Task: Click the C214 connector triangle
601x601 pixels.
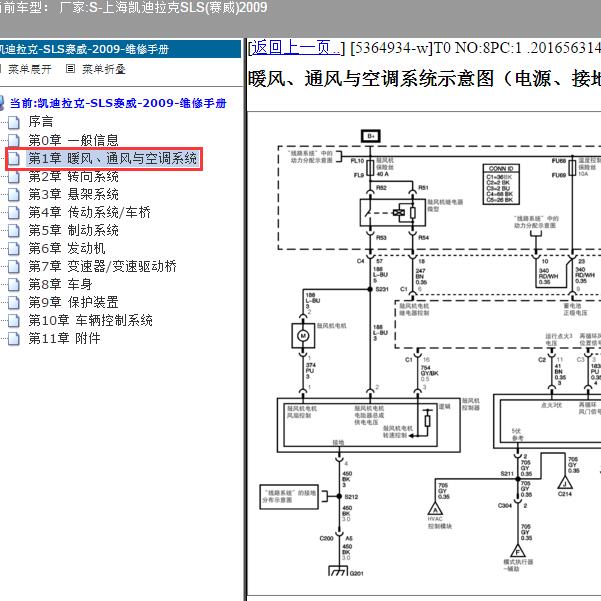Action: coord(565,483)
